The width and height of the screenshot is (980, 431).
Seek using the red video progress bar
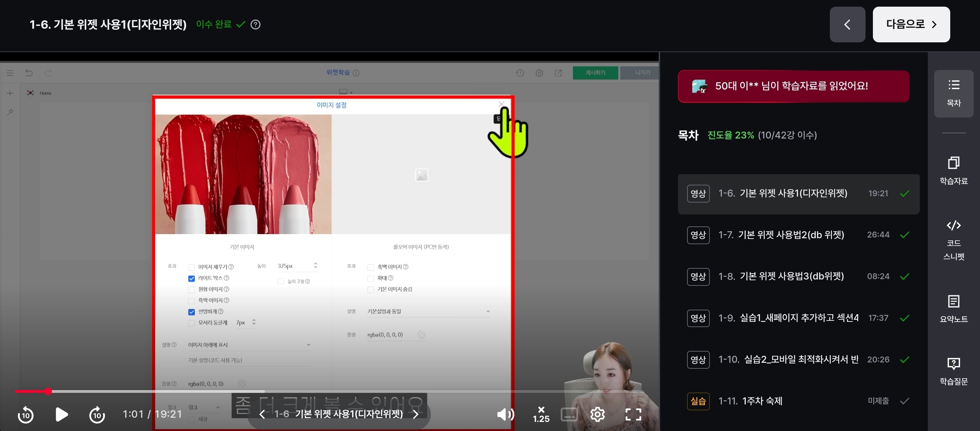point(329,391)
